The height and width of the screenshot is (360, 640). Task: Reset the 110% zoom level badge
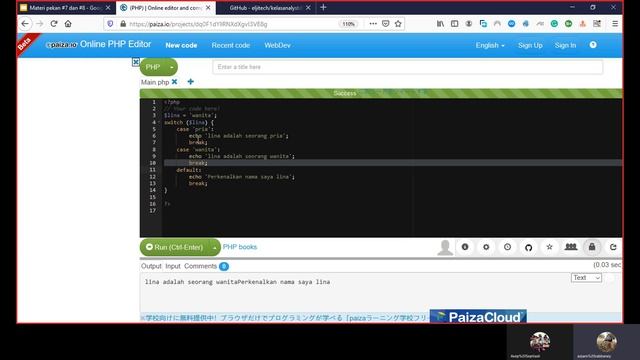click(x=348, y=24)
